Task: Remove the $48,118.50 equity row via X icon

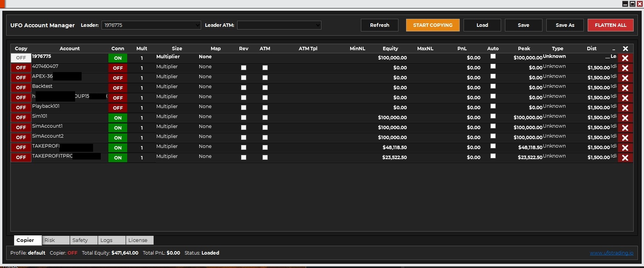Action: 625,148
